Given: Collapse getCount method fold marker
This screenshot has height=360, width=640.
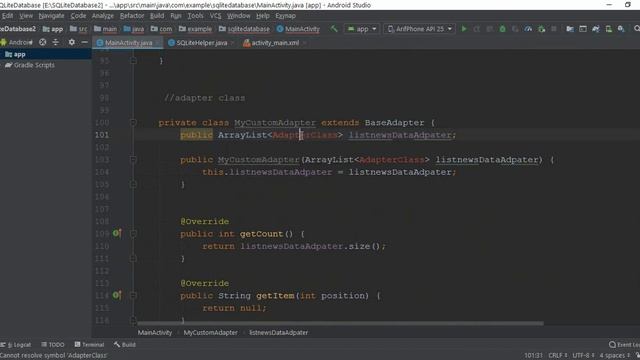Looking at the screenshot, I should (x=133, y=233).
